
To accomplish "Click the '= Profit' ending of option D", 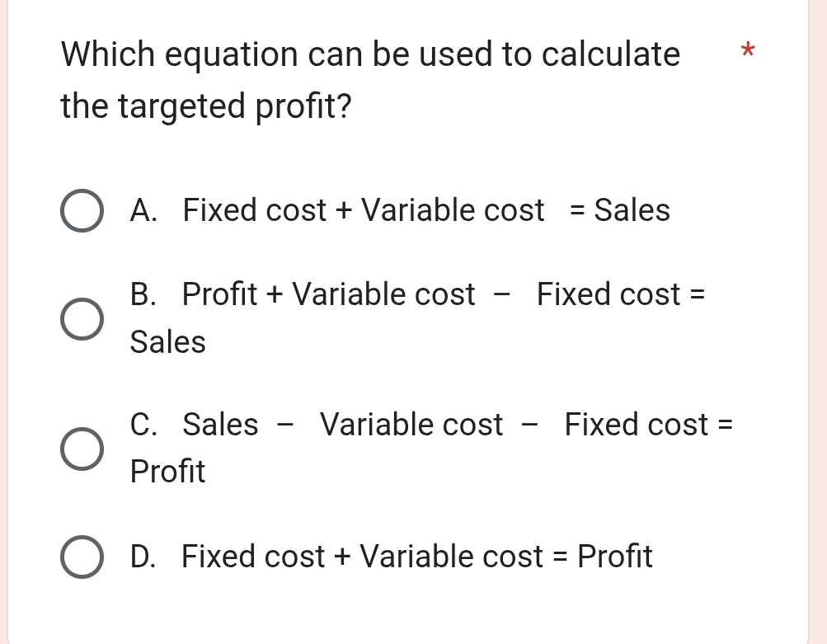I will 603,556.
